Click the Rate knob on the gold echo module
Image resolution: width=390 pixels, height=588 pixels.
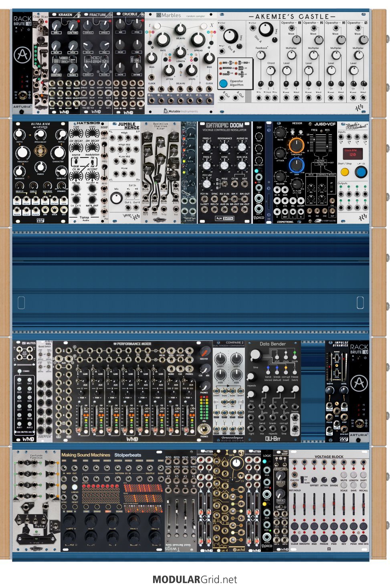click(237, 463)
